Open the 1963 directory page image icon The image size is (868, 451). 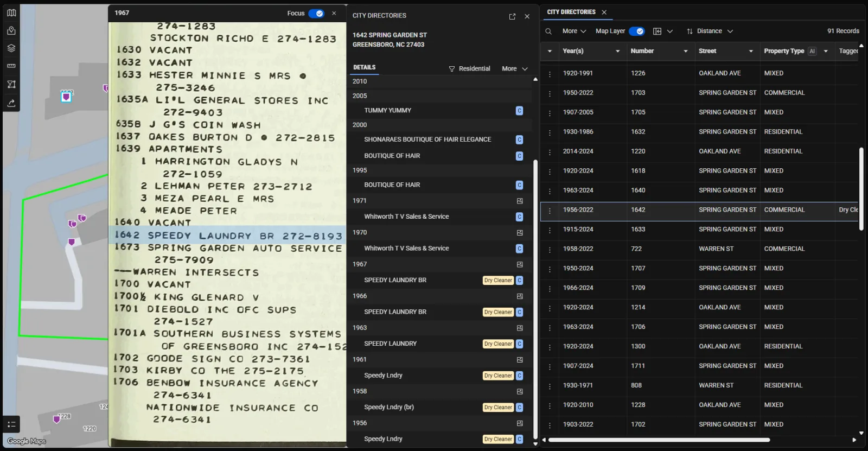coord(520,328)
